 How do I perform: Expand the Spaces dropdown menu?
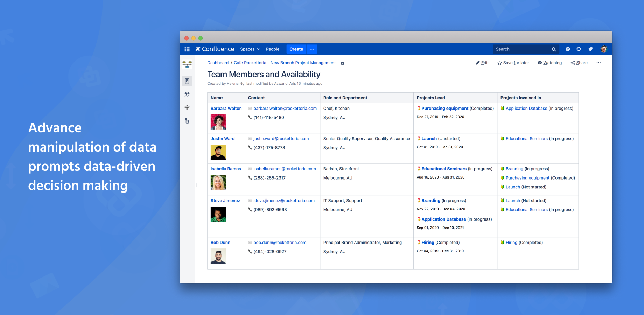pos(250,49)
